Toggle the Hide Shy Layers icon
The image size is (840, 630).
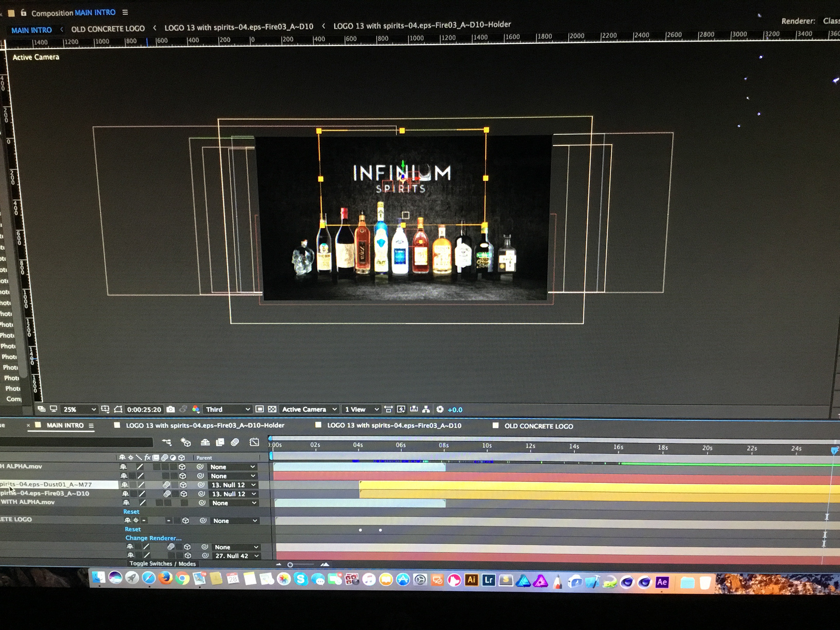tap(205, 442)
